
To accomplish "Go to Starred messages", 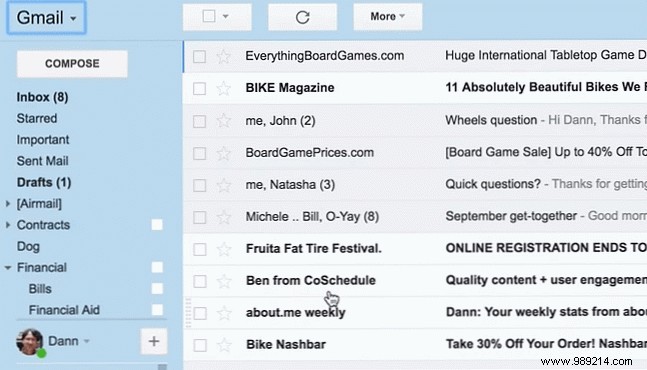I will point(37,118).
